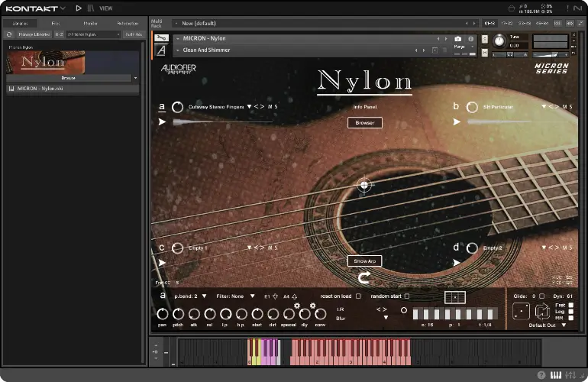Open the VIEW menu
This screenshot has width=588, height=382.
pos(105,8)
